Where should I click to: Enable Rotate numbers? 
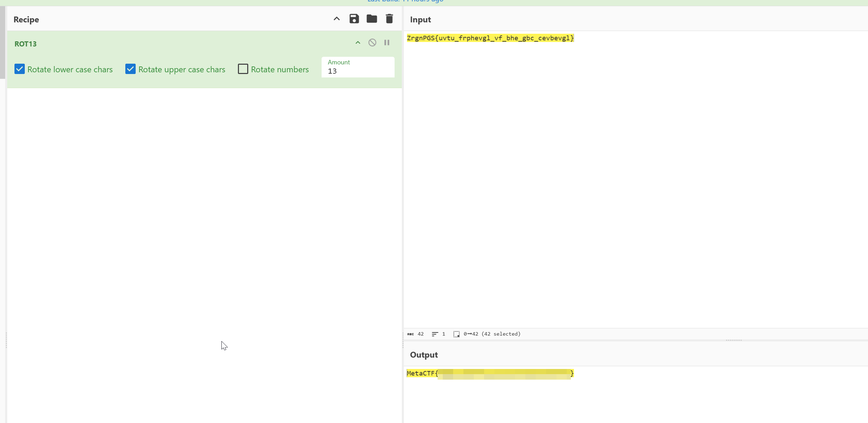click(x=243, y=69)
